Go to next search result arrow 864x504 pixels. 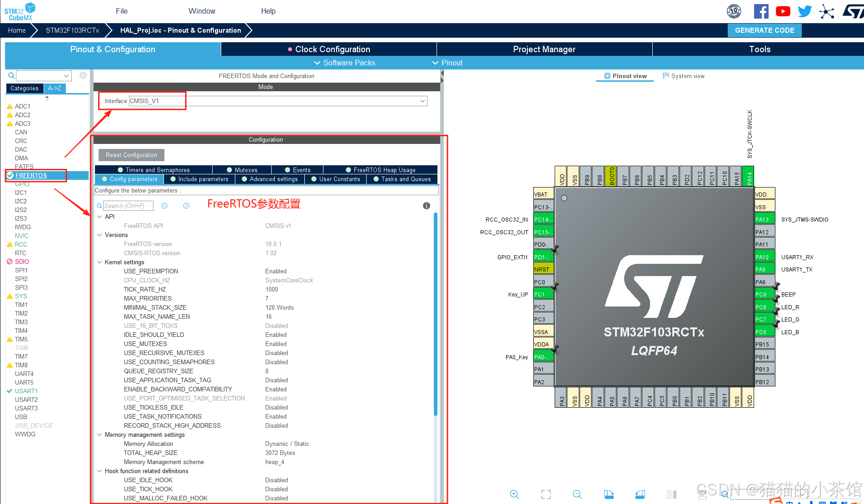click(x=186, y=206)
